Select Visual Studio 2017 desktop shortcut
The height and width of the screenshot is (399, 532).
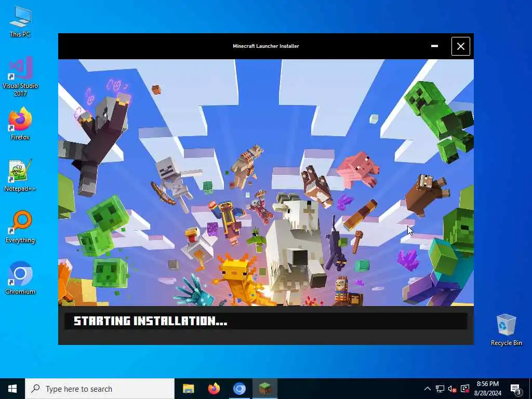[20, 76]
